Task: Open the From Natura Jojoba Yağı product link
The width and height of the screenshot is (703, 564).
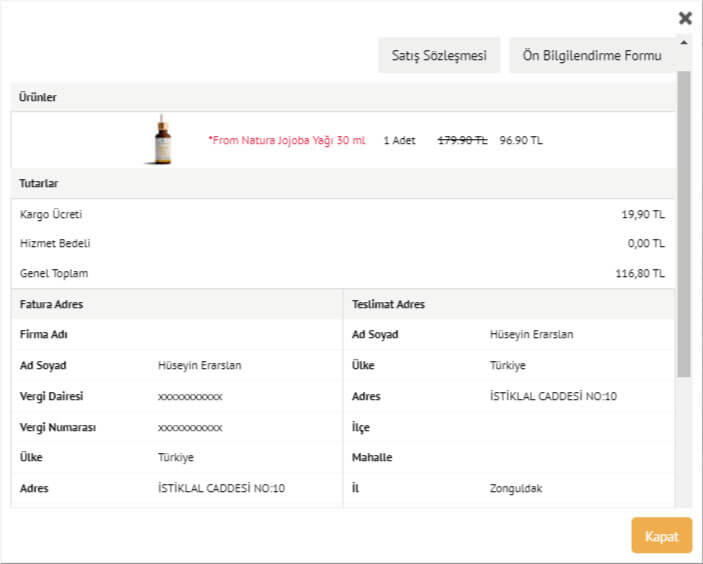Action: 287,141
